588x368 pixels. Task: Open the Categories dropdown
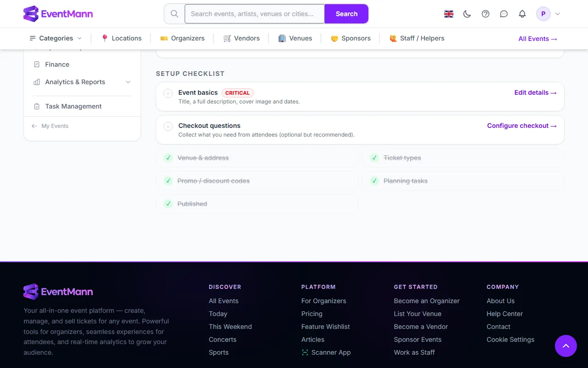[x=56, y=38]
